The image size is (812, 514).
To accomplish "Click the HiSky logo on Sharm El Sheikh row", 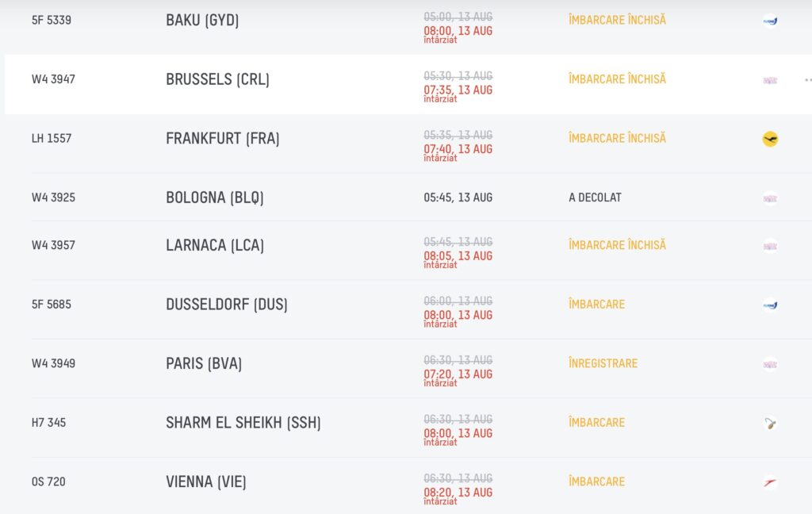I will tap(770, 424).
